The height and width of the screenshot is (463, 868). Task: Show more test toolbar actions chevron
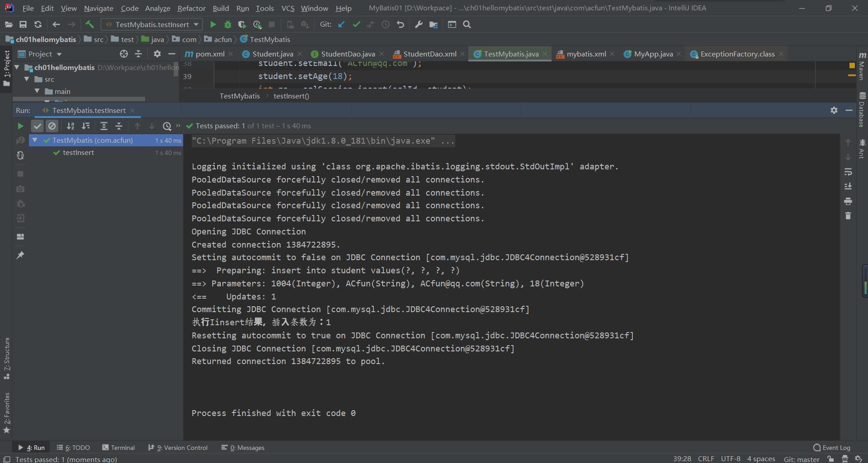[178, 126]
